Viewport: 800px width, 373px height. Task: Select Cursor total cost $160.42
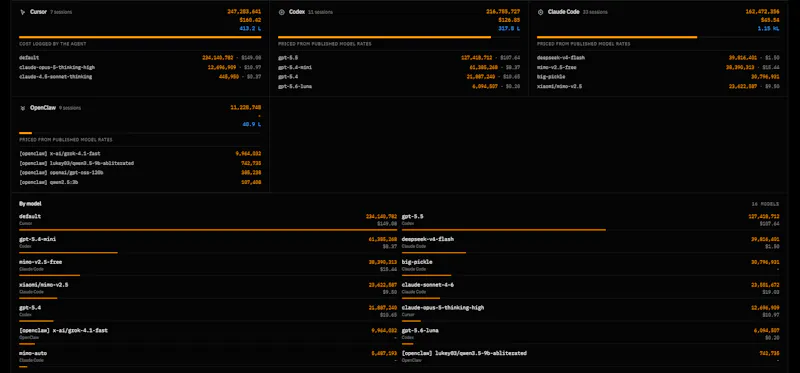click(251, 20)
